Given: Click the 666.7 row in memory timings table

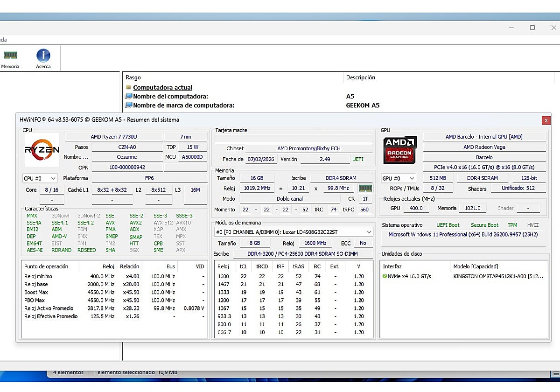Looking at the screenshot, I should 294,332.
